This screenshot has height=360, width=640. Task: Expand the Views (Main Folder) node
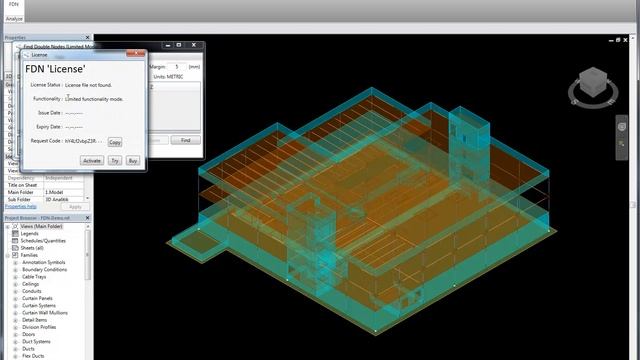(x=7, y=227)
